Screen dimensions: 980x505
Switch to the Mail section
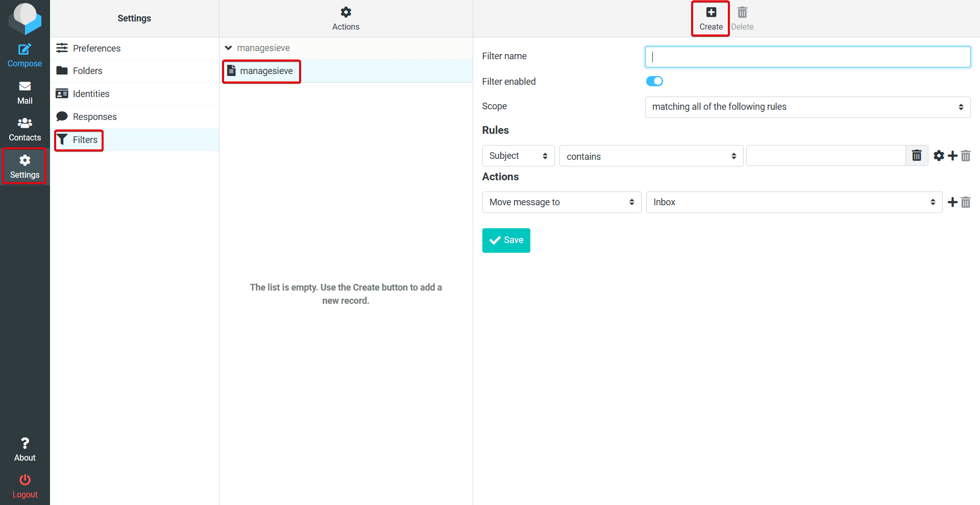coord(24,92)
